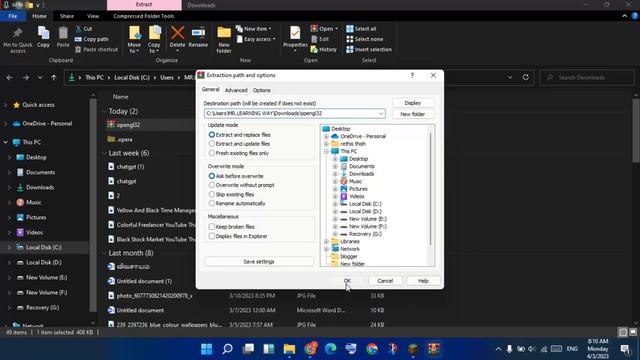Click Select none in ribbon

[365, 39]
